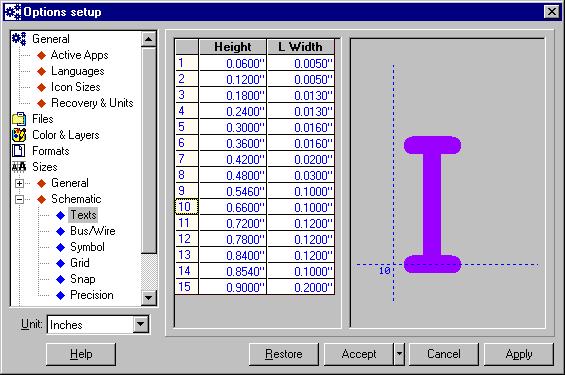
Task: Select Texts under Schematic
Action: point(83,215)
